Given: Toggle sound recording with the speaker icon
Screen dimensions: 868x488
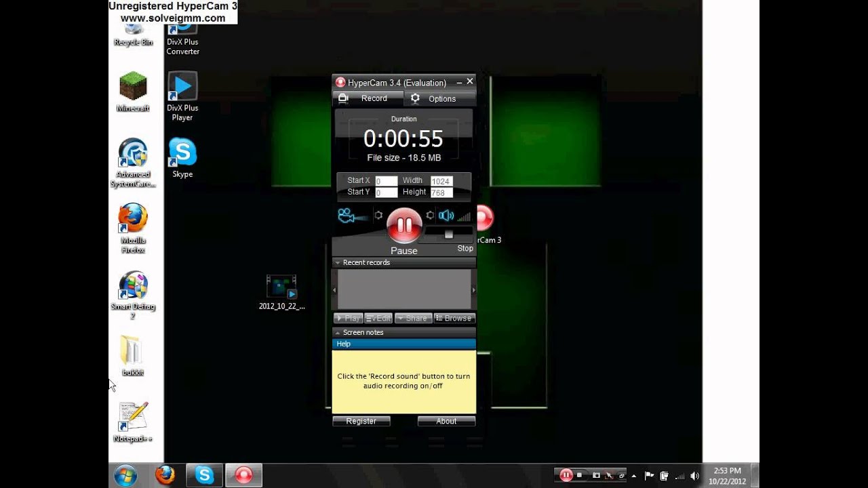Looking at the screenshot, I should pyautogui.click(x=446, y=216).
